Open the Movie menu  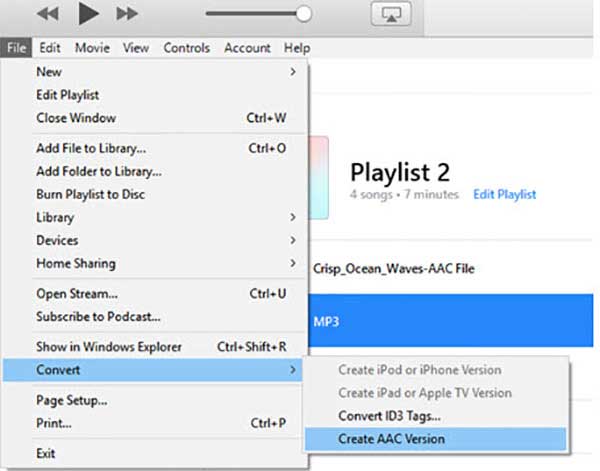pos(92,48)
